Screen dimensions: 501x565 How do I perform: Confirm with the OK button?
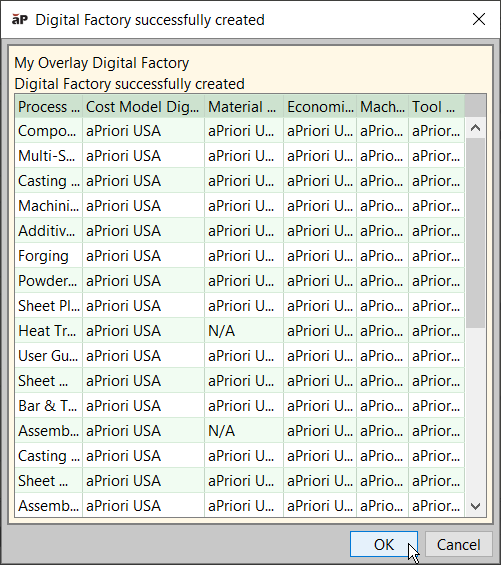click(x=384, y=544)
